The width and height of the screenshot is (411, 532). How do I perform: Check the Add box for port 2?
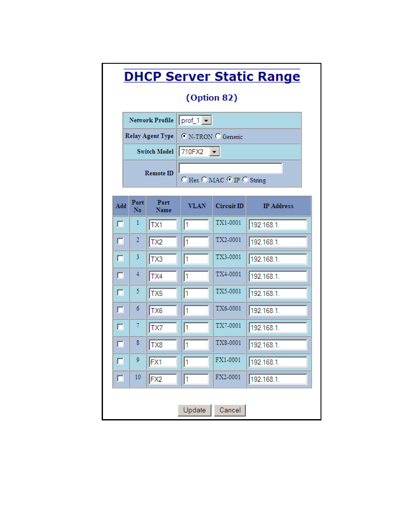click(x=121, y=241)
